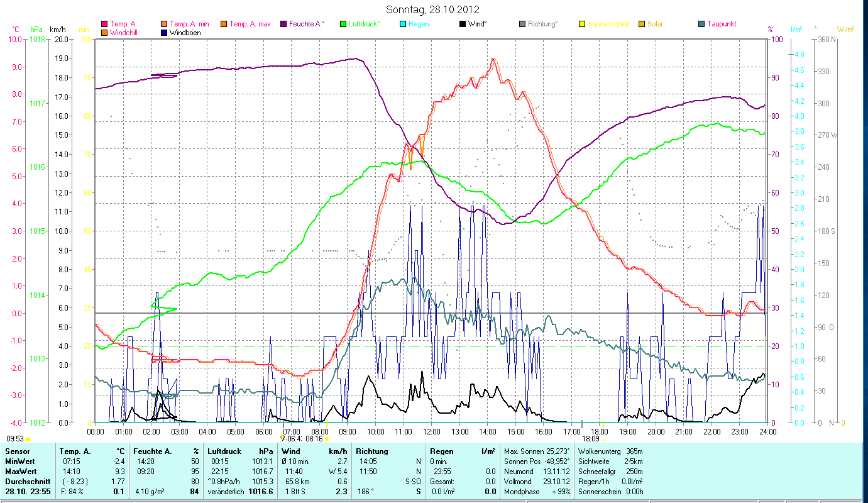The width and height of the screenshot is (868, 503).
Task: Click the sun icon beside 09:53
Action: (28, 439)
